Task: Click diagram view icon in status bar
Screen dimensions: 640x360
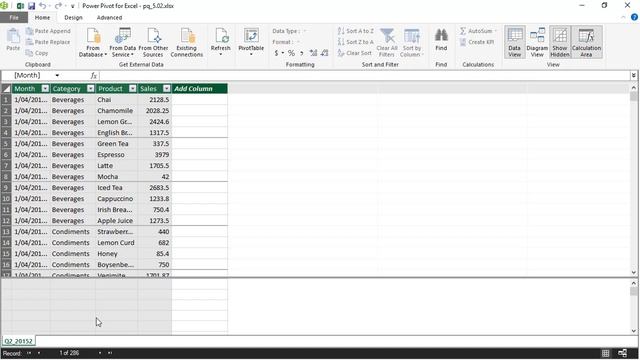Action: click(x=622, y=353)
